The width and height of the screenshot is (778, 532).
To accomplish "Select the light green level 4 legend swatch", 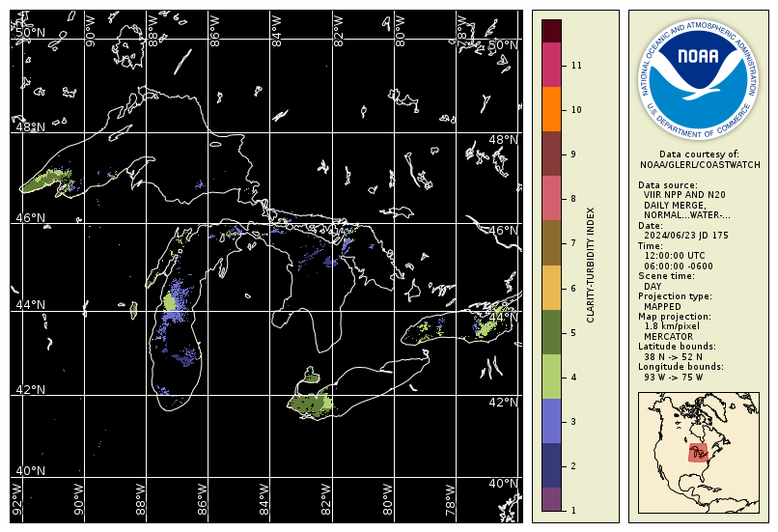I will point(551,377).
